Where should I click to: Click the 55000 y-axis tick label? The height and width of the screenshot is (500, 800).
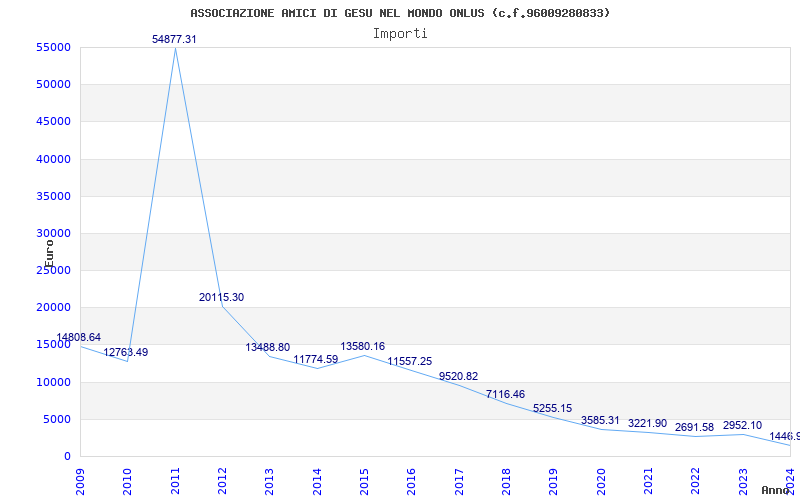(53, 47)
